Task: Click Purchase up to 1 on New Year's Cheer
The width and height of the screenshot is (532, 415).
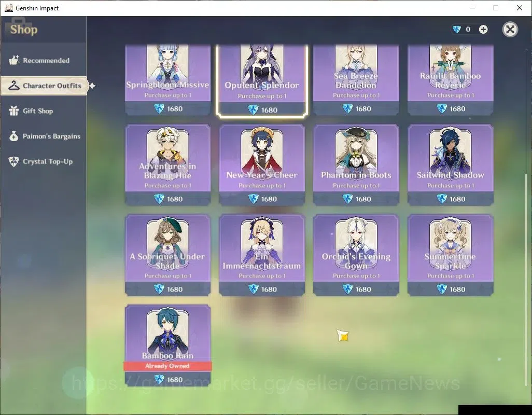Action: tap(262, 186)
